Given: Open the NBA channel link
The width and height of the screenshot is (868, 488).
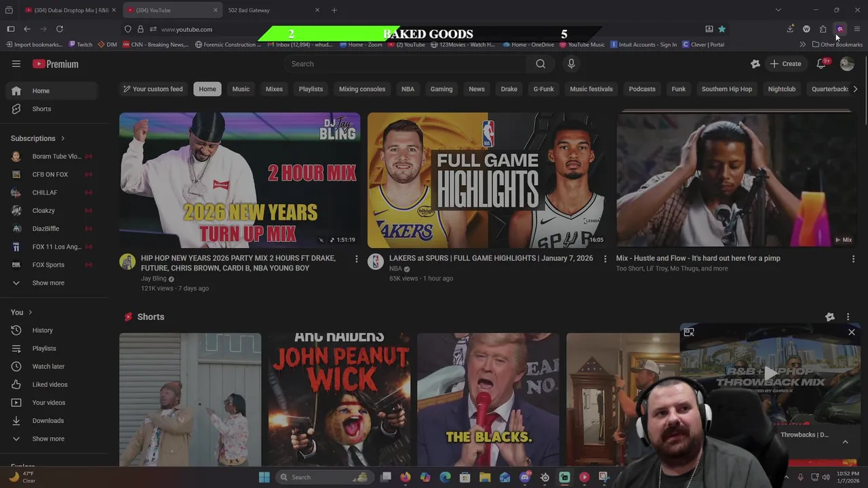Looking at the screenshot, I should (395, 268).
